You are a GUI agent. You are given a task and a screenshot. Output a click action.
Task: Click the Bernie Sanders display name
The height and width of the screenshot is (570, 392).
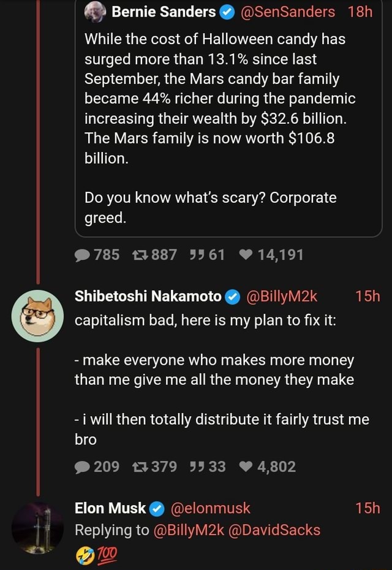(x=163, y=12)
